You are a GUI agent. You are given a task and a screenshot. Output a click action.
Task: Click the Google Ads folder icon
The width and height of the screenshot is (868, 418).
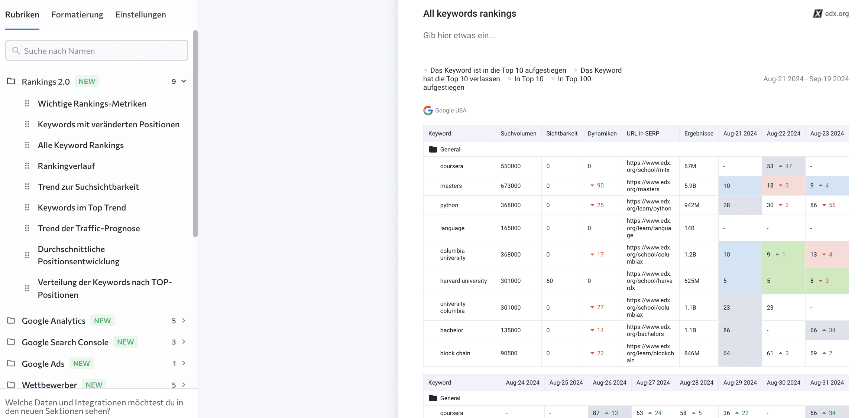coord(11,363)
